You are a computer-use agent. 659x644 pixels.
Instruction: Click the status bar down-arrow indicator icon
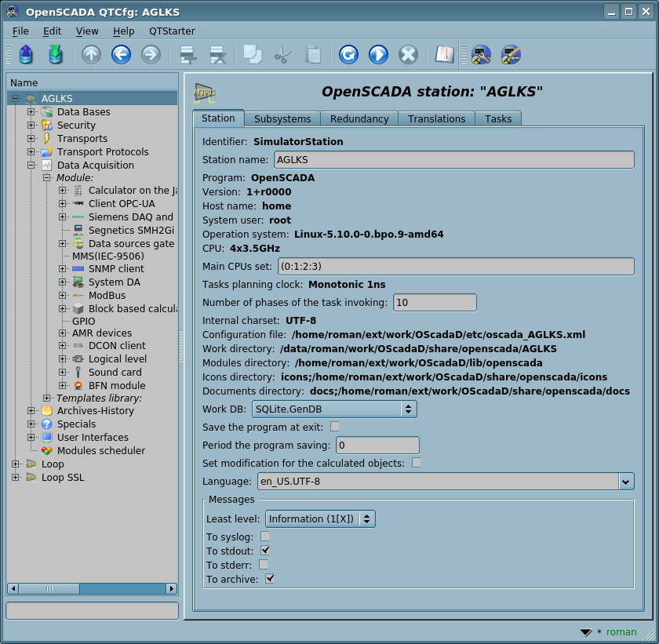(x=586, y=632)
